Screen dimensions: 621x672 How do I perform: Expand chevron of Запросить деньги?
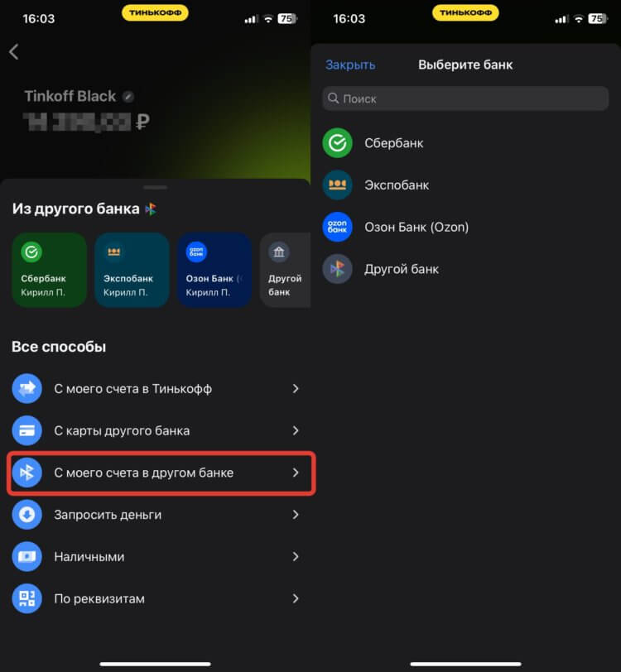[x=296, y=515]
